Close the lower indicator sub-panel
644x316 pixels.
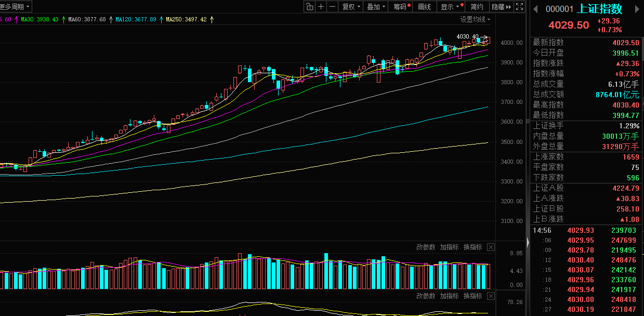(491, 296)
